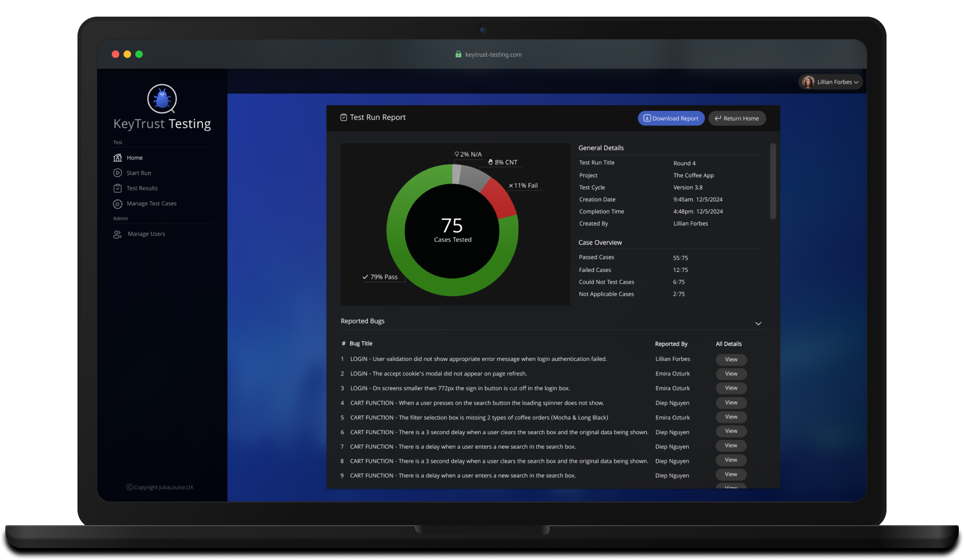View details for the login validation bug
964x560 pixels.
point(731,359)
